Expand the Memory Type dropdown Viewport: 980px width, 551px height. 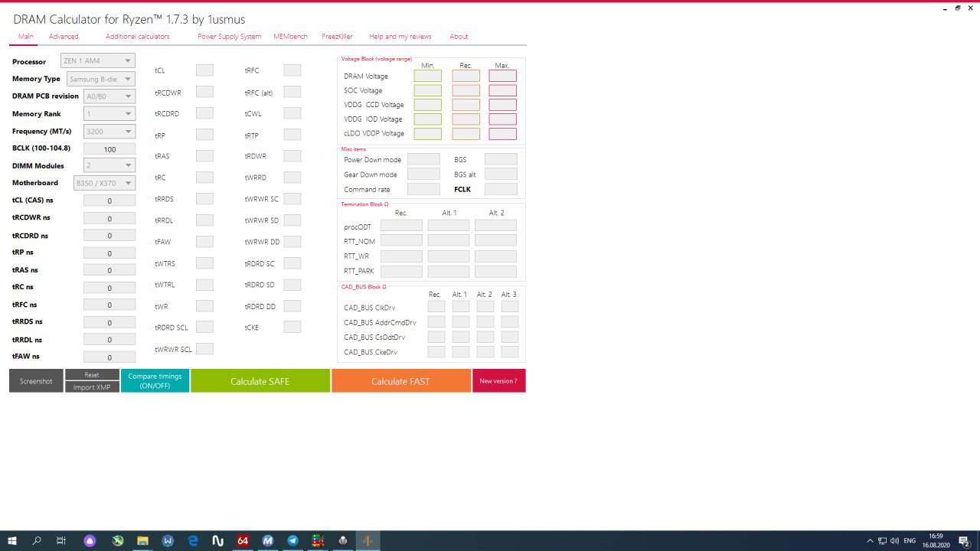101,79
